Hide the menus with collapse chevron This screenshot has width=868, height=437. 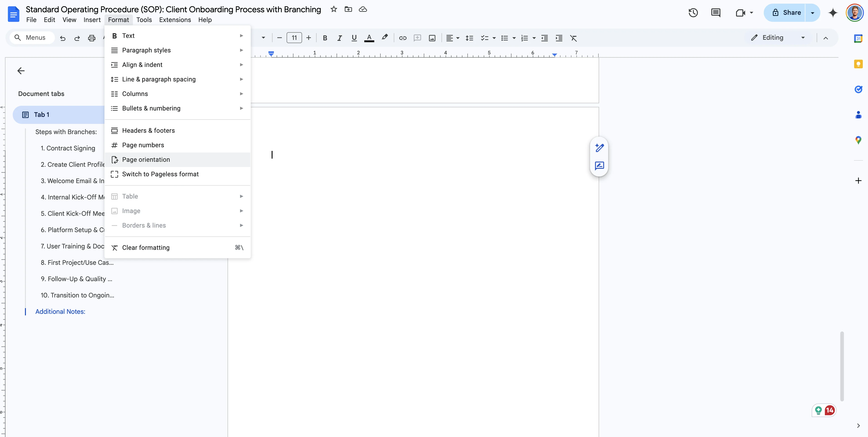click(x=826, y=38)
